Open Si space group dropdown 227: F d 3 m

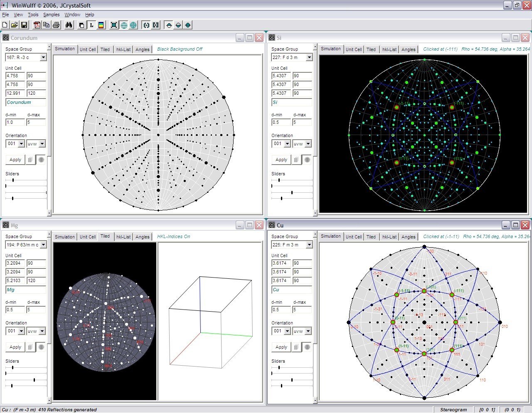[309, 57]
